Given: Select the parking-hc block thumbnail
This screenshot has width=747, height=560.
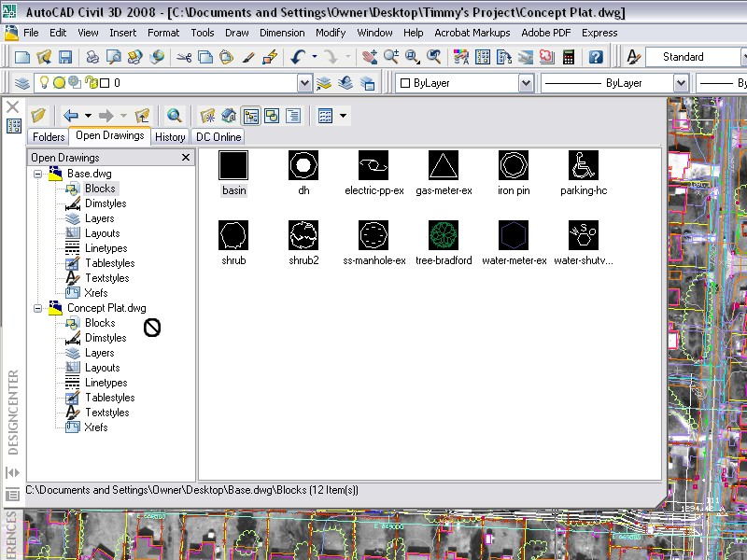Looking at the screenshot, I should pos(584,166).
